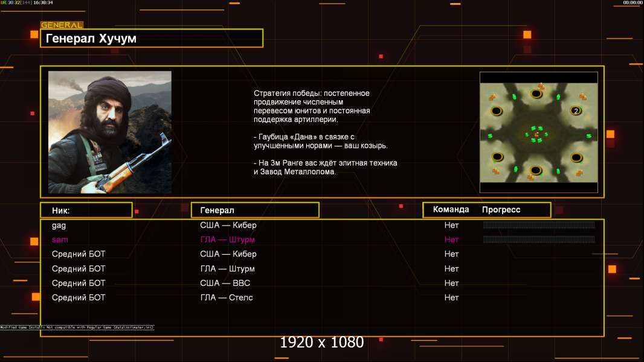Select player nickname 'gag'
The image size is (644, 362).
[59, 225]
